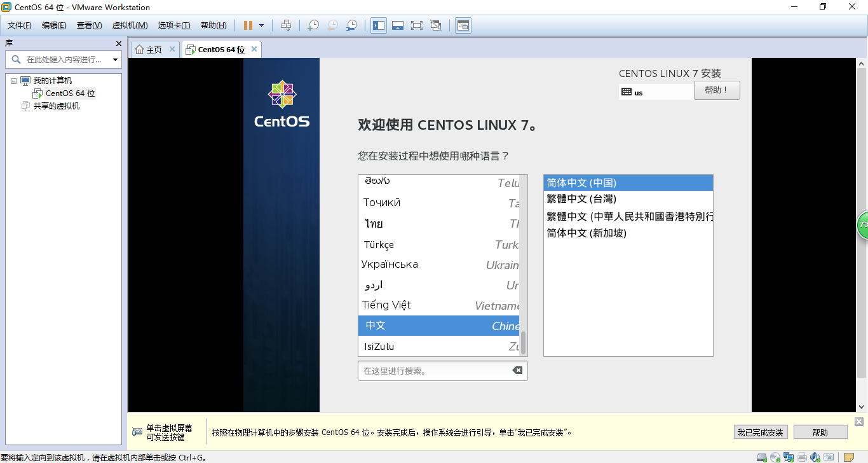Select CentOS 64 位 in the library tree
The width and height of the screenshot is (868, 463).
point(70,93)
